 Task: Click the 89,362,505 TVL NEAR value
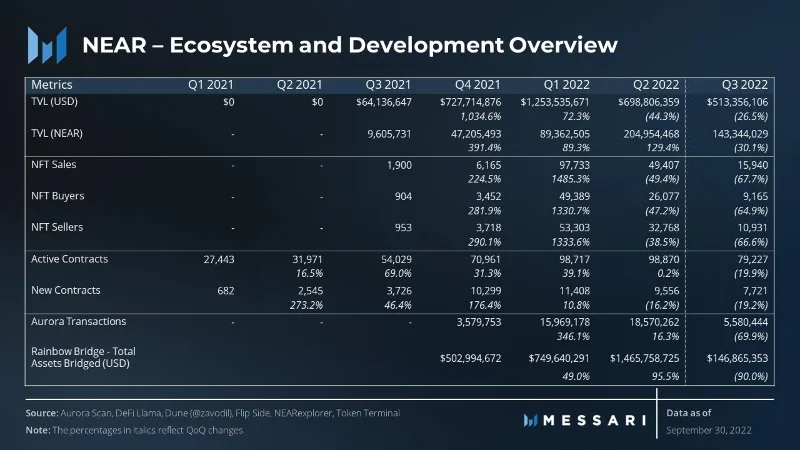point(565,134)
